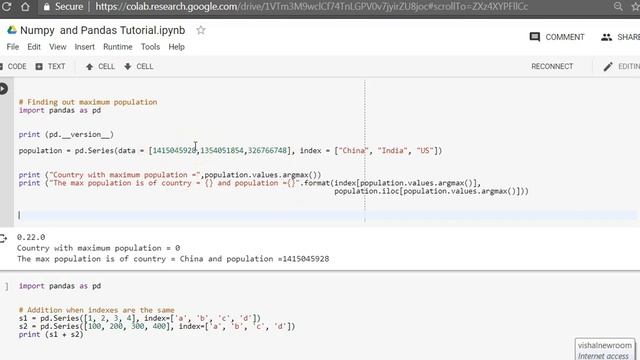Screen dimensions: 640x360
Task: Open the Google Drive logo icon
Action: (12, 30)
